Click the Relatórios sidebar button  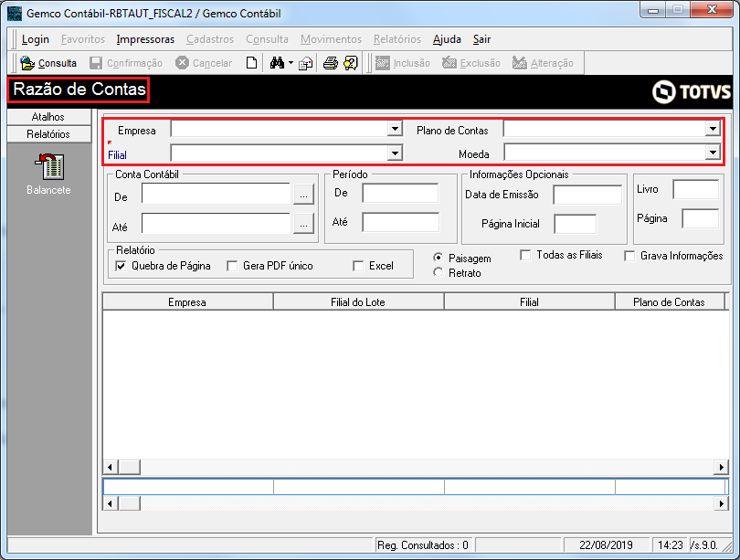point(49,134)
